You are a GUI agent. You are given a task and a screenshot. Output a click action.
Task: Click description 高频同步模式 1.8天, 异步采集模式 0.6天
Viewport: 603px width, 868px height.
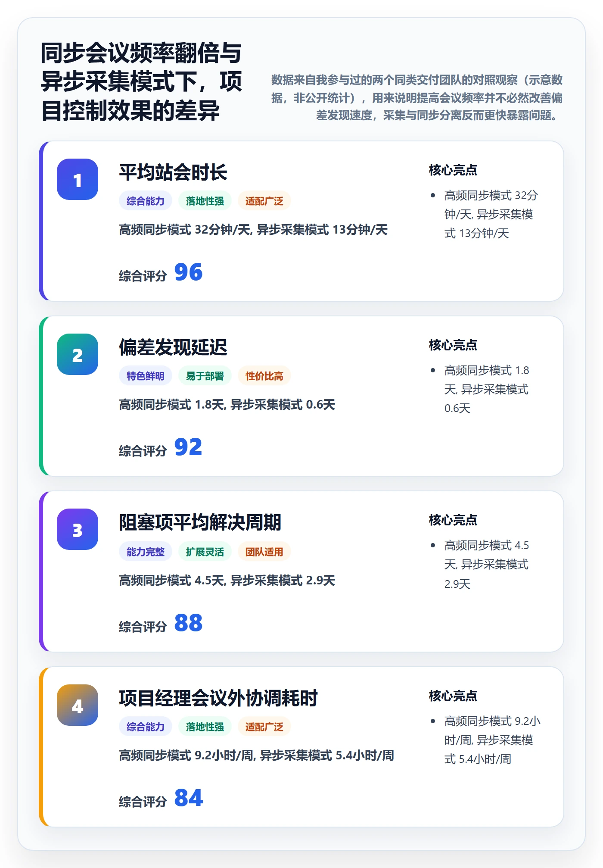point(227,405)
